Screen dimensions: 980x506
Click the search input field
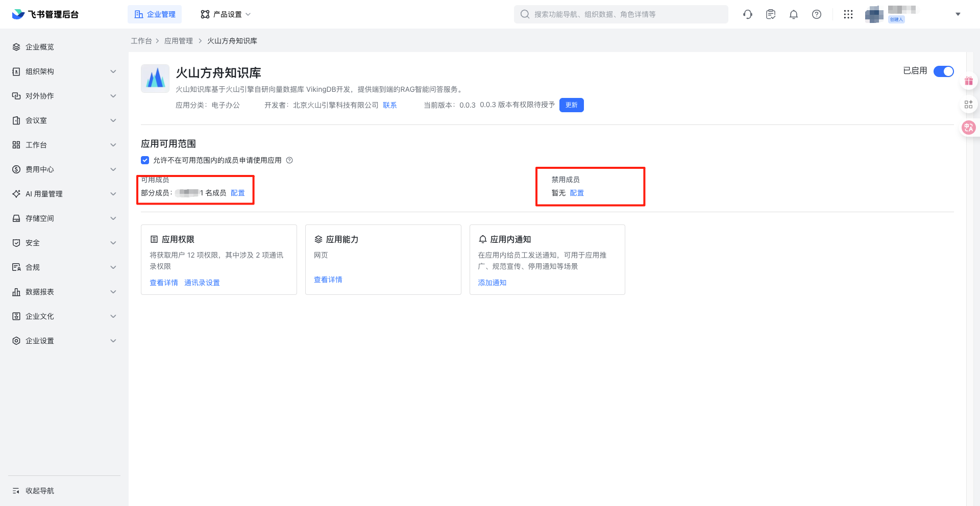pos(621,14)
